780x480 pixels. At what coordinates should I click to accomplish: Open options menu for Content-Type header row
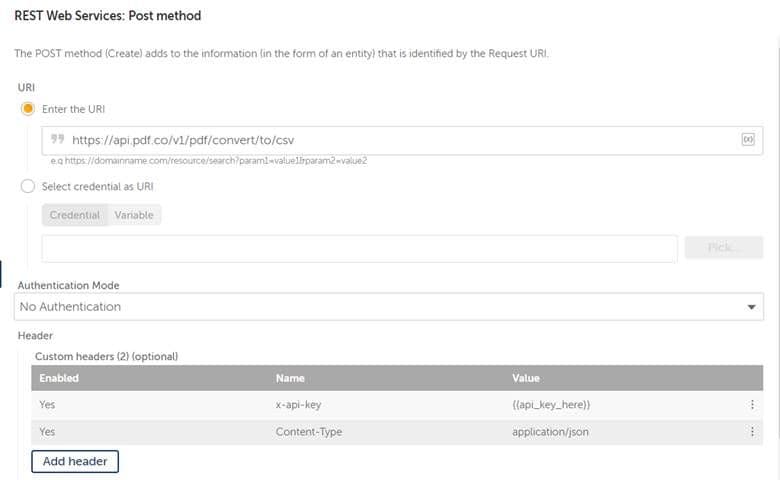(x=752, y=432)
